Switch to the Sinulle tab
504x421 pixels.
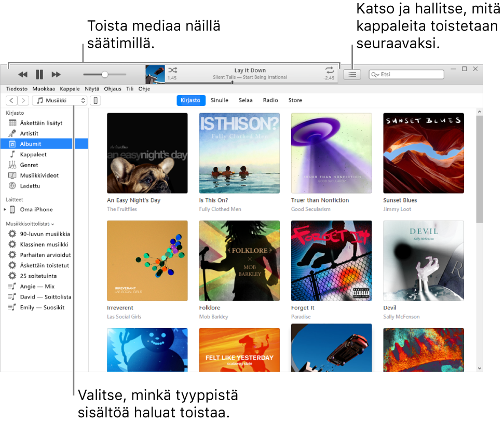click(220, 100)
